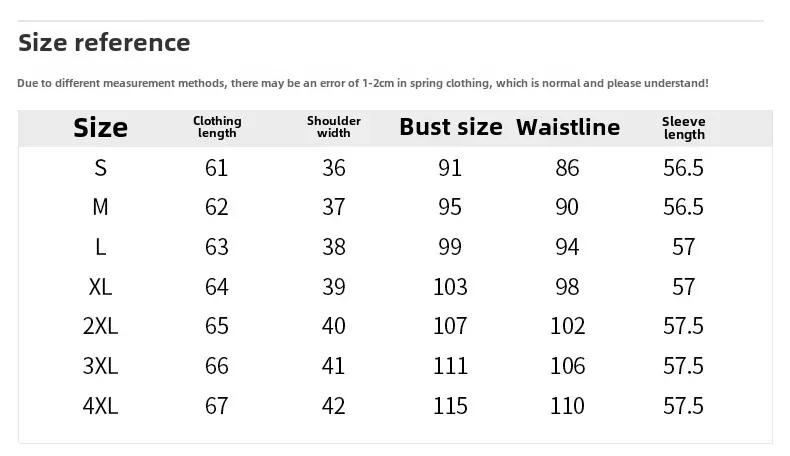Click bust size value 103
The width and height of the screenshot is (790, 456).
pos(450,287)
